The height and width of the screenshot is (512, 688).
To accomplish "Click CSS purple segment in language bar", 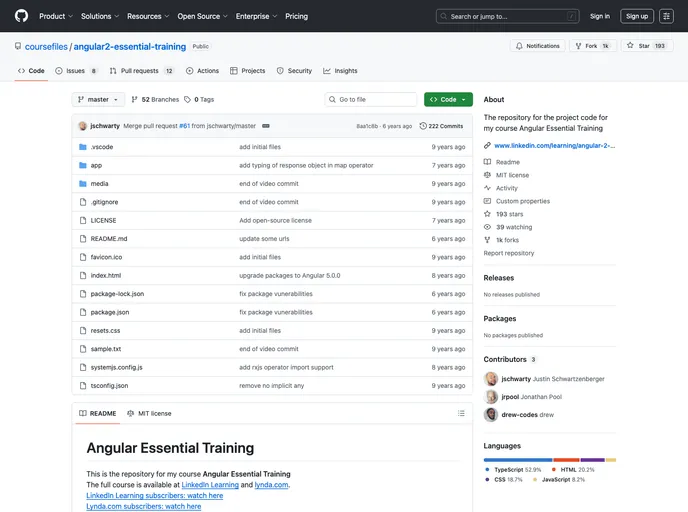I will 593,460.
